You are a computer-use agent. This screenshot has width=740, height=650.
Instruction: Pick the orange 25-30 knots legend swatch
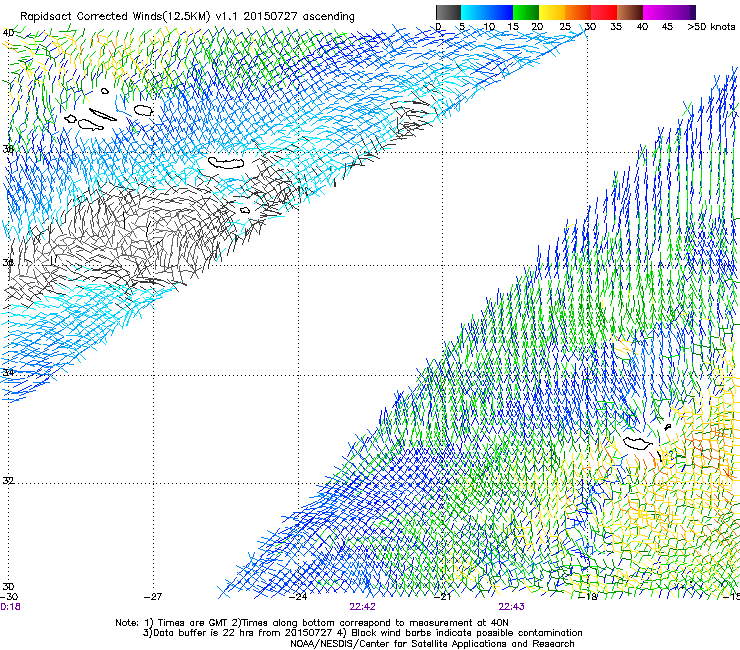578,12
